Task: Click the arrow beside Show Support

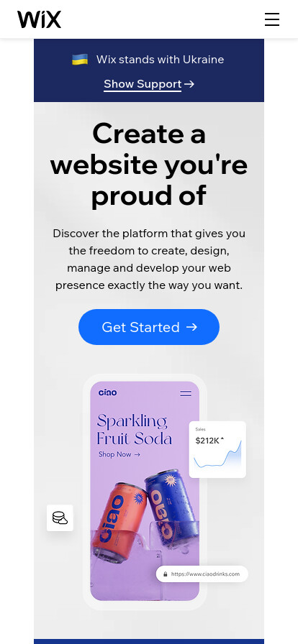Action: tap(189, 84)
